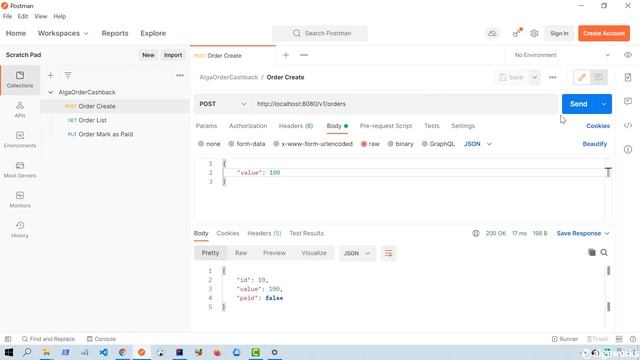Image resolution: width=640 pixels, height=360 pixels.
Task: Open the Mock Servers sidebar panel
Action: [20, 170]
